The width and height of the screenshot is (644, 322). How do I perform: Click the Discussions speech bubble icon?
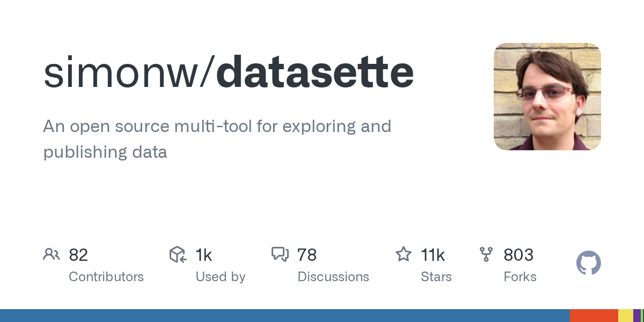(x=280, y=254)
